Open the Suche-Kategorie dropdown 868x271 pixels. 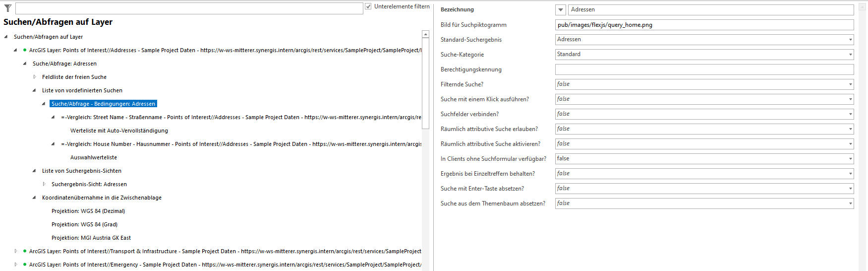coord(850,55)
